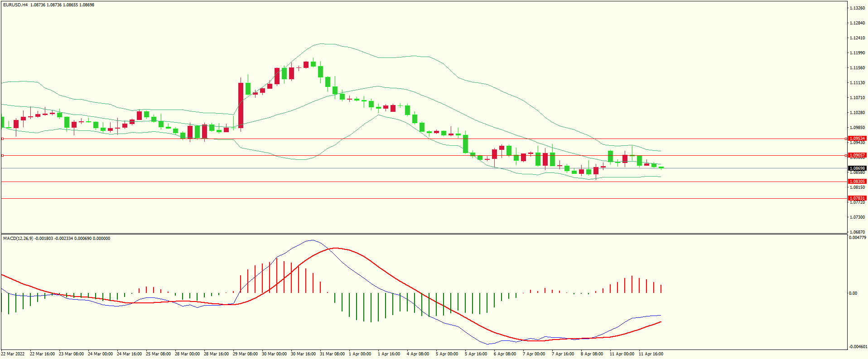Select the red 1.09534 price level tag

point(857,139)
